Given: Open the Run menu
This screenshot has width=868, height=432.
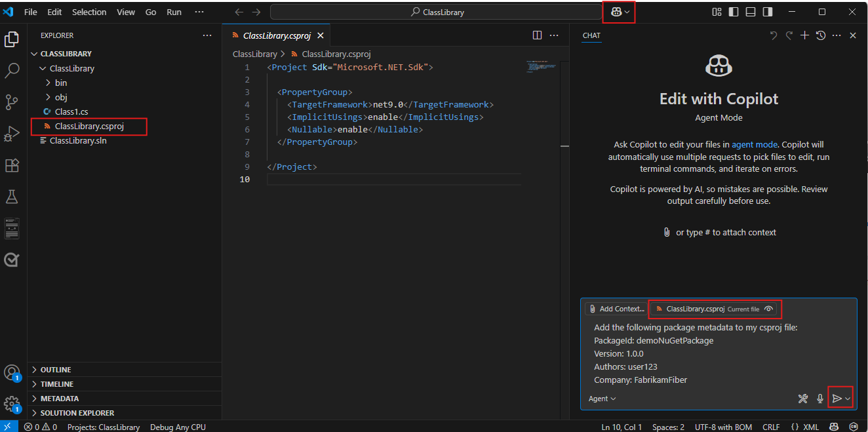Looking at the screenshot, I should [x=174, y=11].
